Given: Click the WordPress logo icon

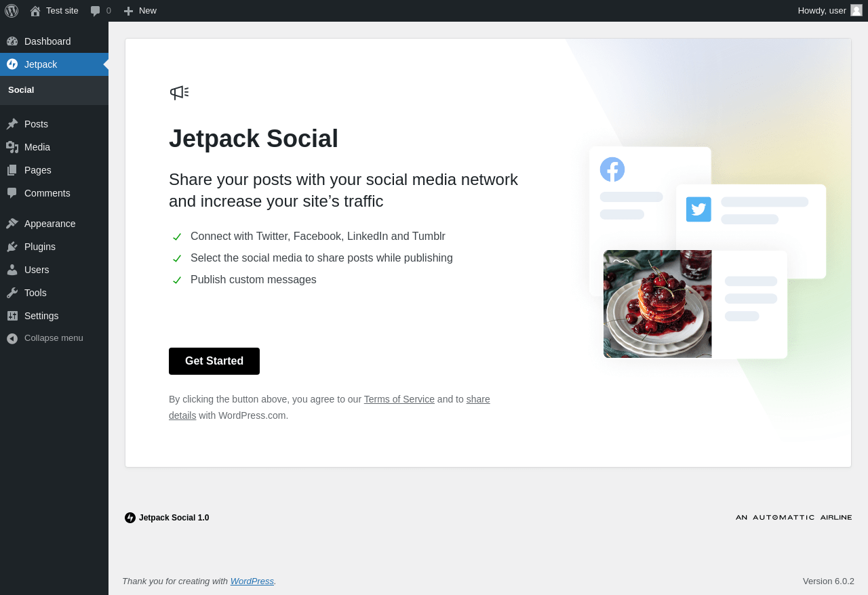Looking at the screenshot, I should [12, 11].
